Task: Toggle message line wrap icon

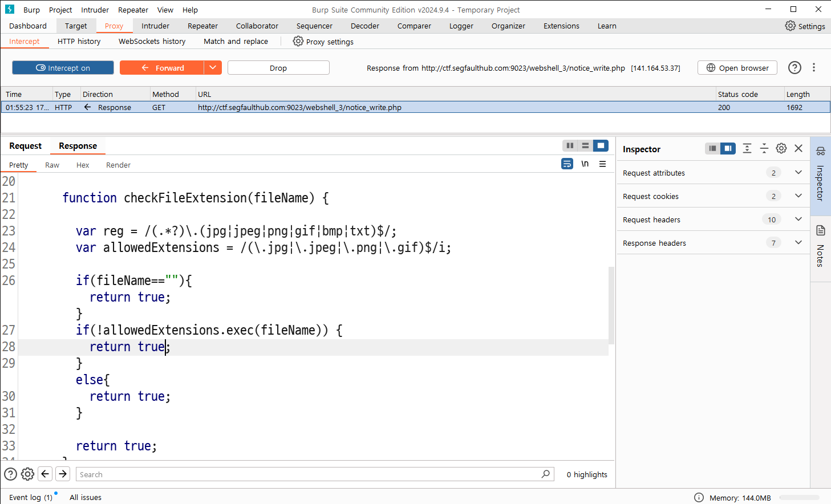Action: 567,164
